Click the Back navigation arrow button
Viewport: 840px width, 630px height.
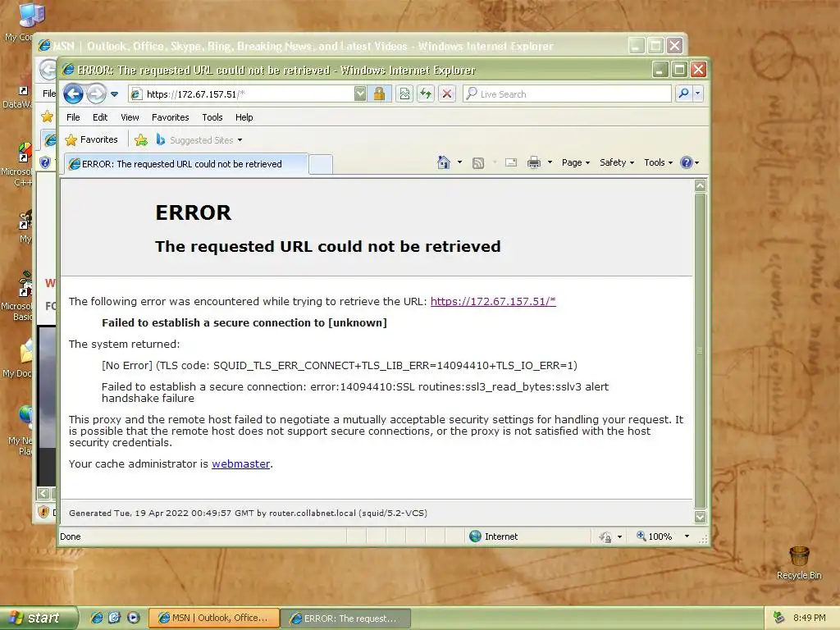coord(73,94)
